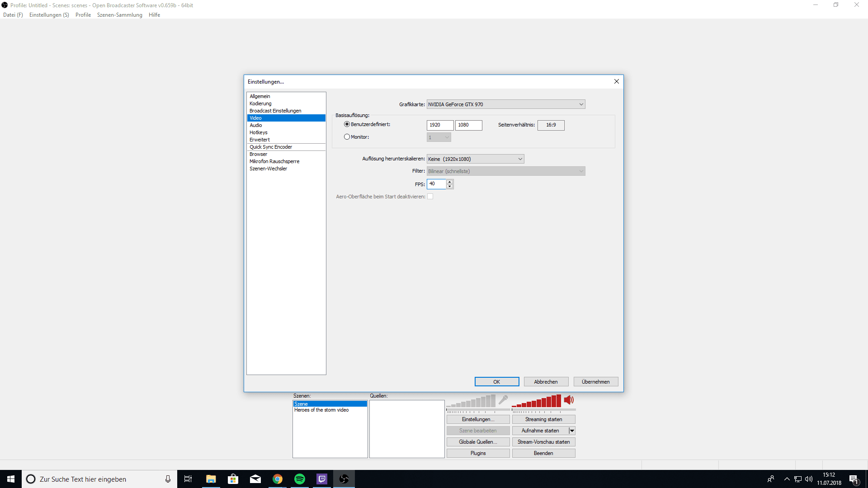Viewport: 868px width, 488px height.
Task: Select Heroes of the storm video scene
Action: click(x=330, y=410)
